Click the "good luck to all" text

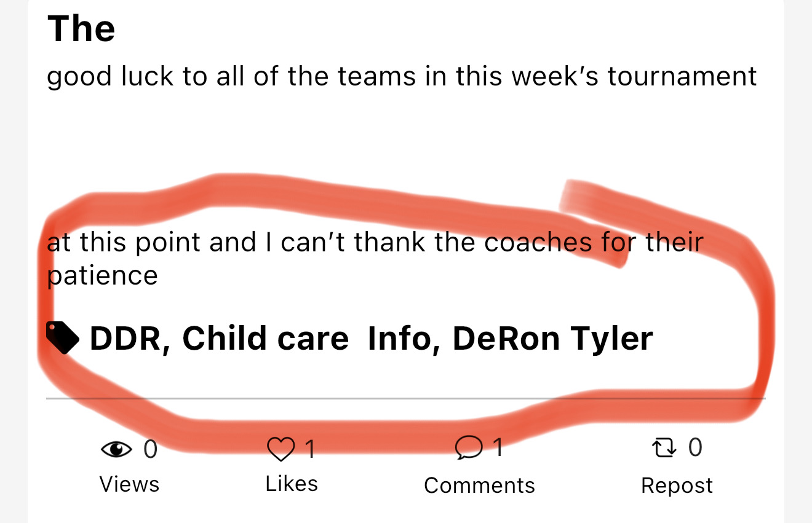coord(402,77)
